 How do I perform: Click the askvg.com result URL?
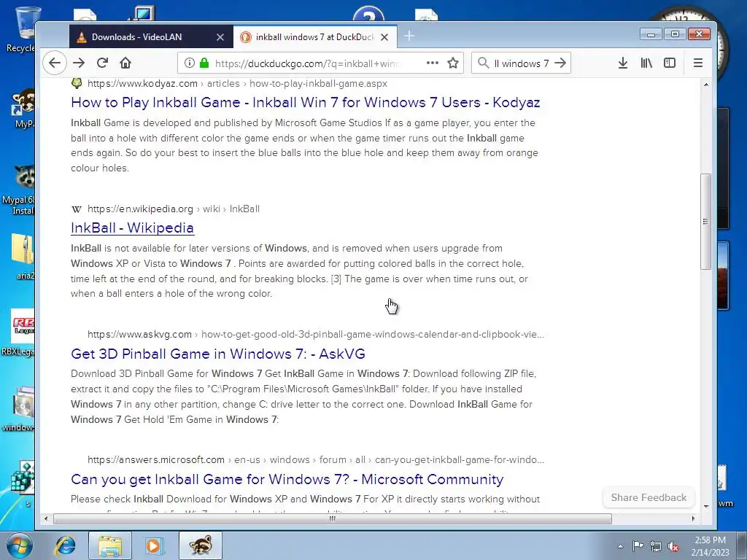tap(315, 334)
